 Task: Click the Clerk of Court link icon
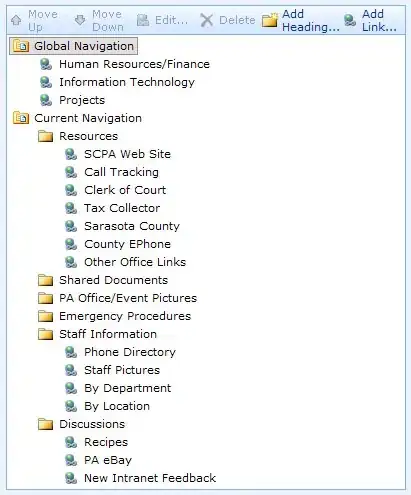click(71, 190)
